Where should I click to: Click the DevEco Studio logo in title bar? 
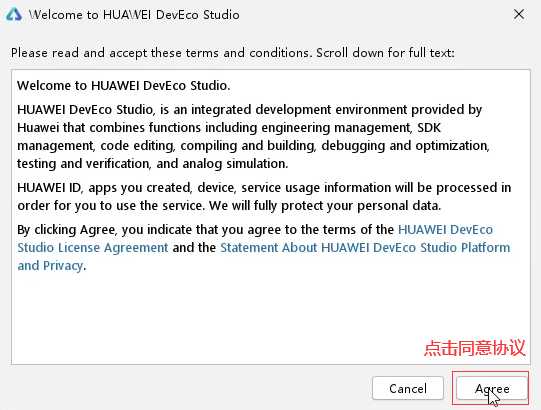(14, 14)
